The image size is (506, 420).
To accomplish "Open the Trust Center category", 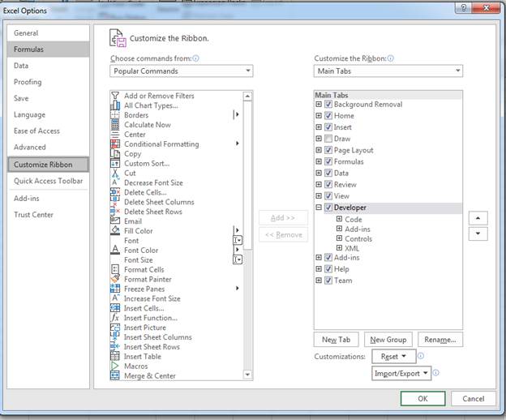I will click(x=48, y=215).
